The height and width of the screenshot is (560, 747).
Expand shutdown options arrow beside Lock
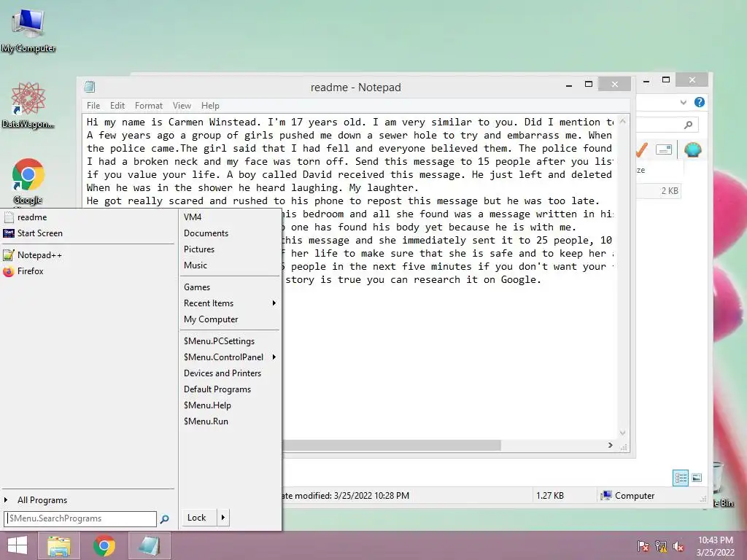[x=223, y=518]
